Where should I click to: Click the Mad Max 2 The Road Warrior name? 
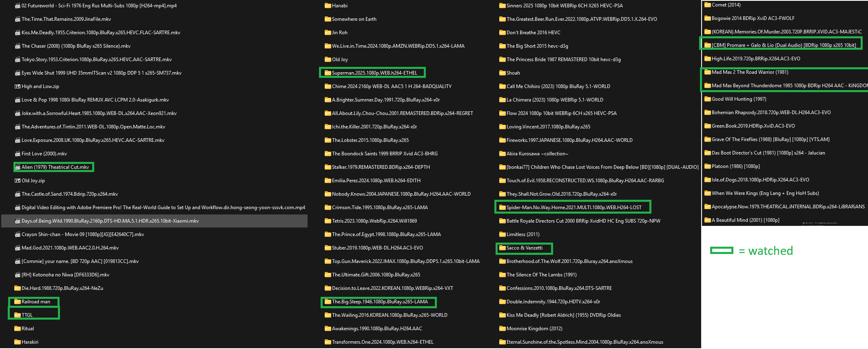pos(750,72)
